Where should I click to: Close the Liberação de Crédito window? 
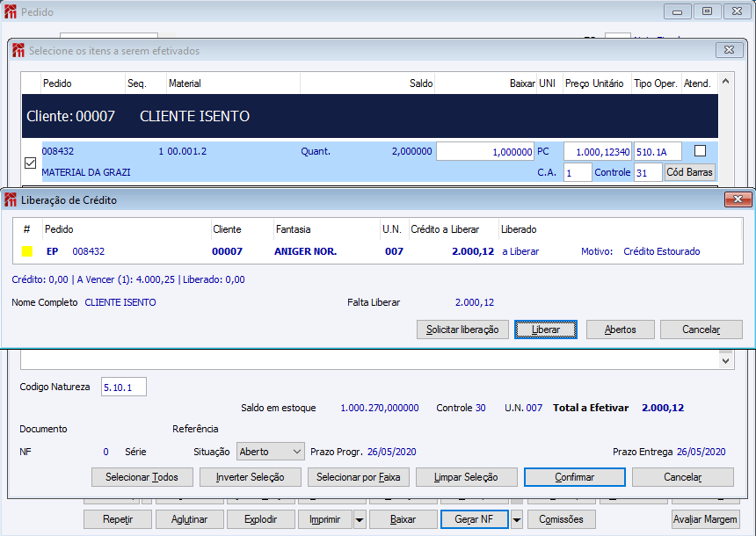pyautogui.click(x=738, y=199)
